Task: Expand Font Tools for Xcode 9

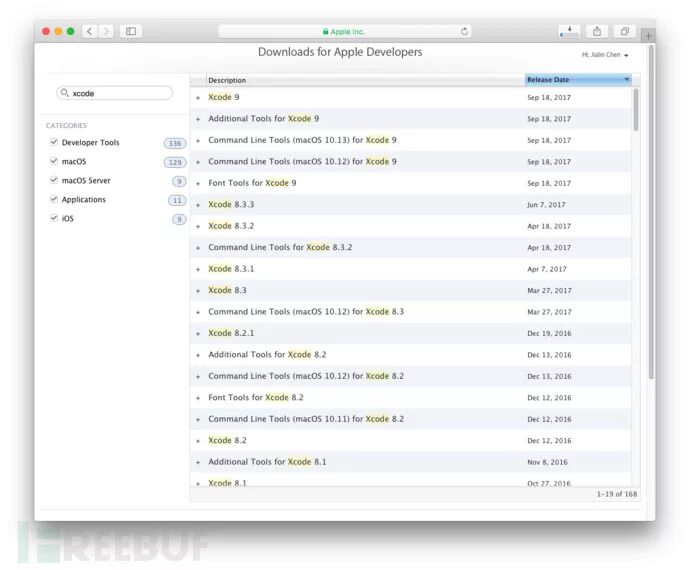Action: [x=198, y=184]
